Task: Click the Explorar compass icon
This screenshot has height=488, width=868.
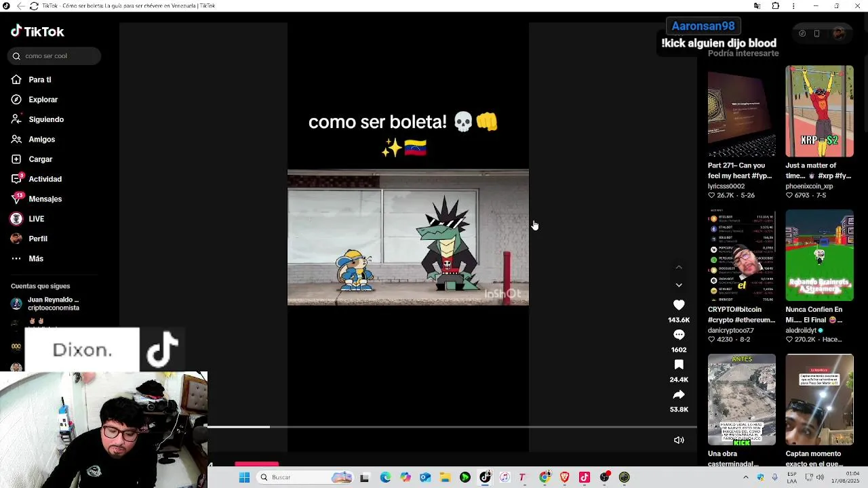Action: tap(16, 100)
